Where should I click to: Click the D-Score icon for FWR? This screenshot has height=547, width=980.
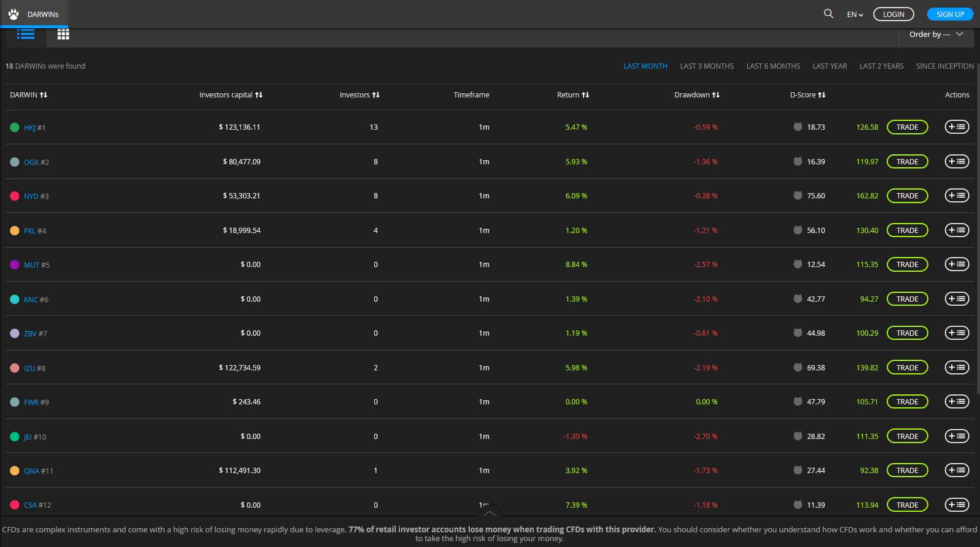[x=798, y=401]
